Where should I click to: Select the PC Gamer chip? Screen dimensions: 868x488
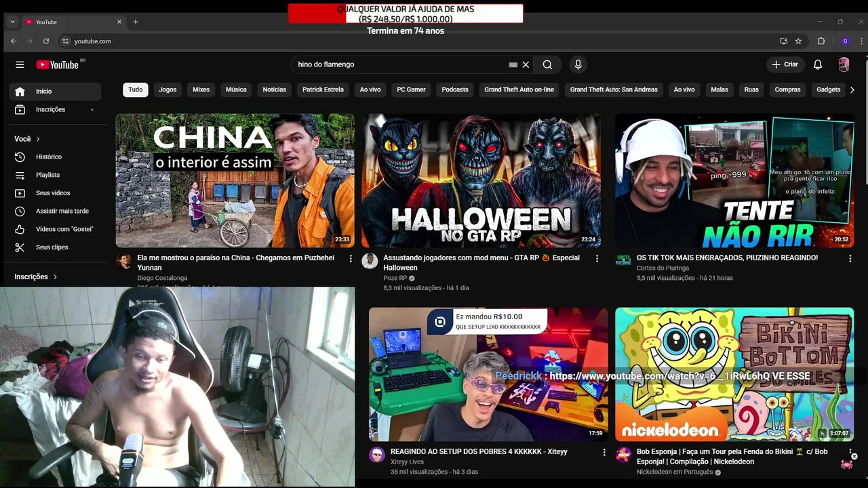pos(411,89)
